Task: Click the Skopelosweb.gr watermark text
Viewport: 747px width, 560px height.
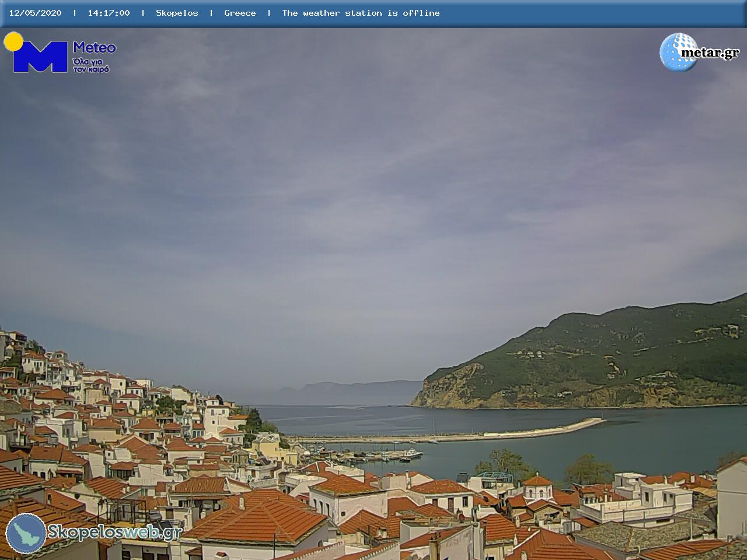Action: tap(114, 532)
